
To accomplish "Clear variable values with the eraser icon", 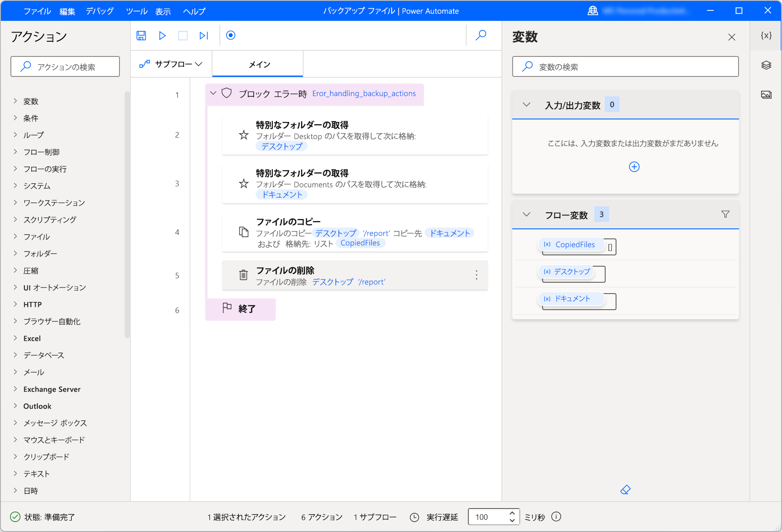I will pyautogui.click(x=625, y=490).
